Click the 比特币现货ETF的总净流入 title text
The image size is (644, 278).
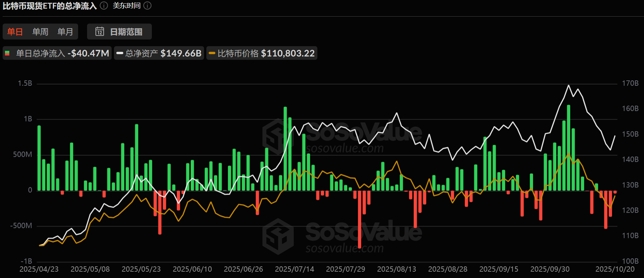pos(50,6)
